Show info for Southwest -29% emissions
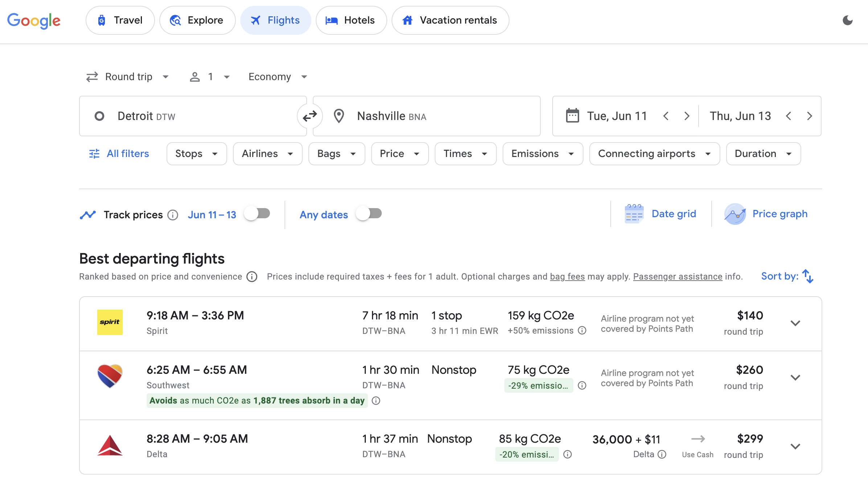Image resolution: width=868 pixels, height=488 pixels. (582, 385)
